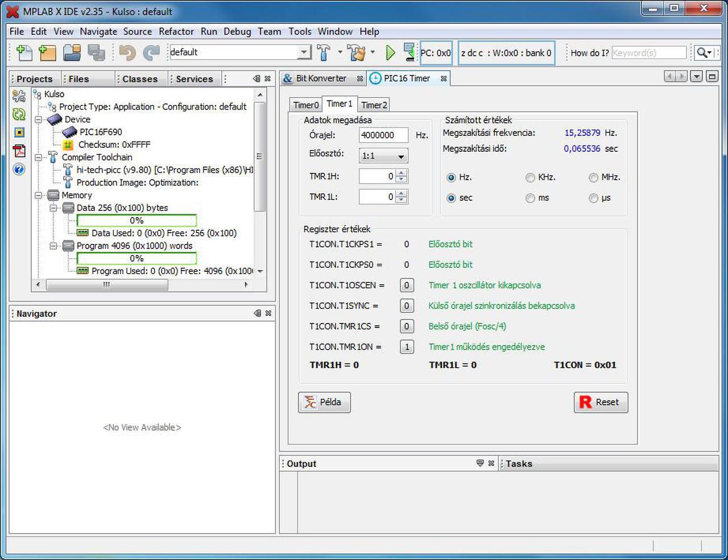Close the PIC16 Timer tab
This screenshot has width=728, height=560.
(x=444, y=78)
